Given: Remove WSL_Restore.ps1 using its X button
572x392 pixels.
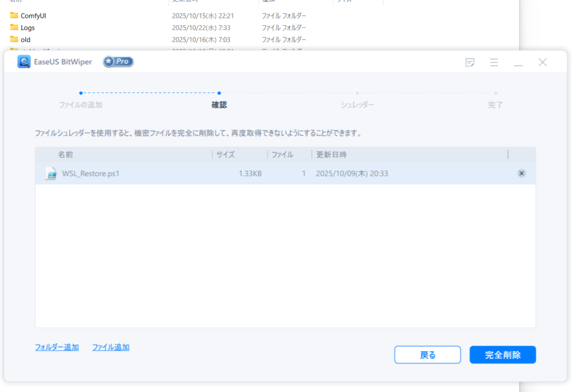Looking at the screenshot, I should click(x=521, y=173).
